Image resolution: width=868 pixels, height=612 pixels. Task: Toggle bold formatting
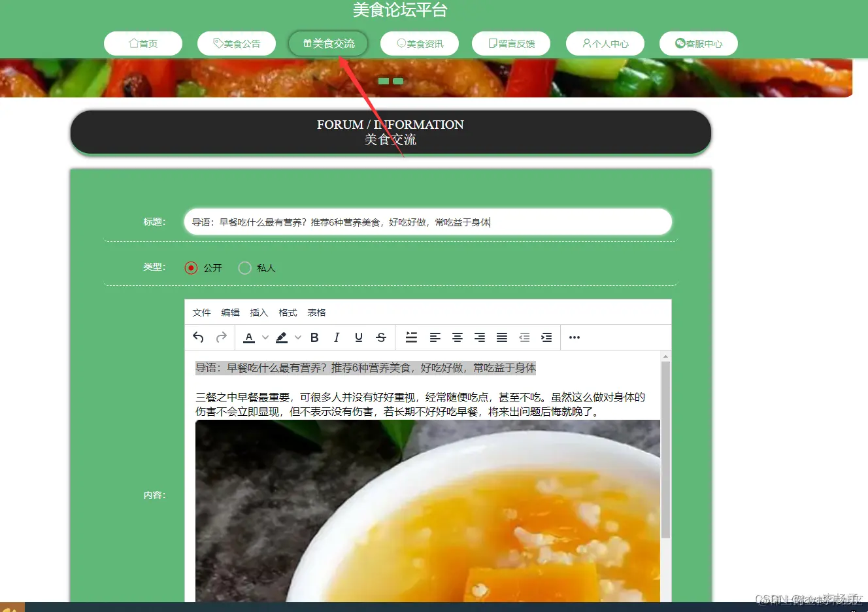(x=314, y=337)
